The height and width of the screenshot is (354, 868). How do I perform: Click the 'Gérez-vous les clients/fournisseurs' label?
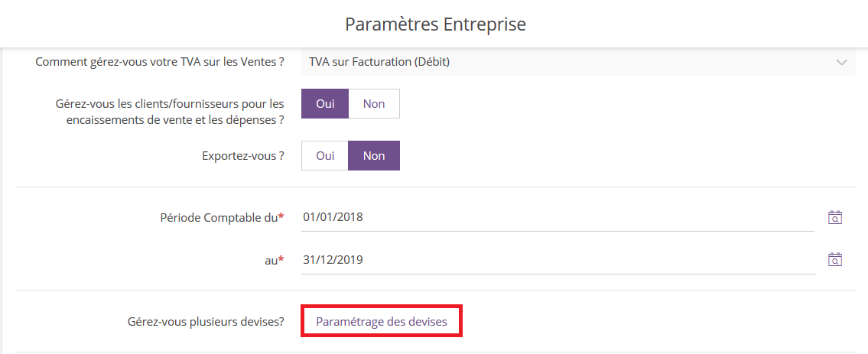click(170, 111)
